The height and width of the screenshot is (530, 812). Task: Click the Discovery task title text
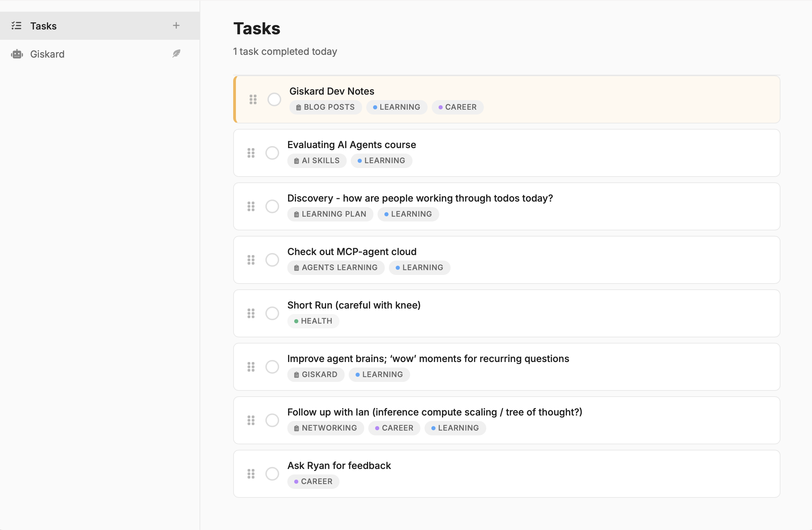tap(420, 198)
